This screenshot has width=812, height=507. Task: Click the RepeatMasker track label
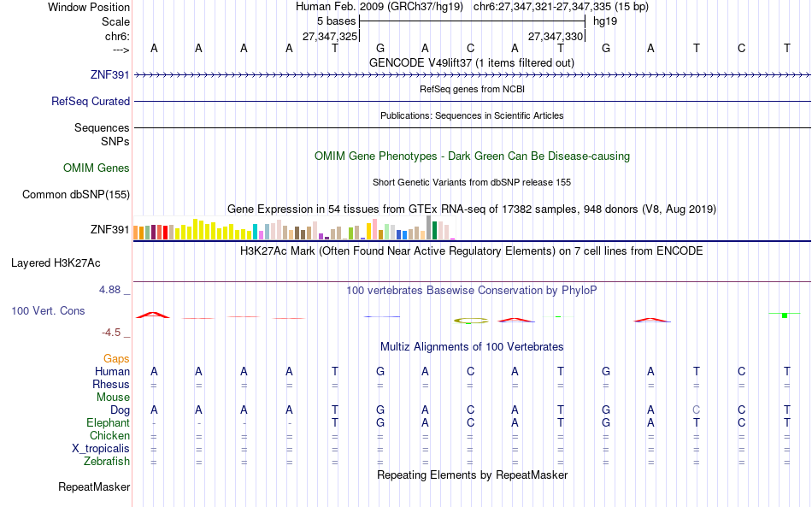pyautogui.click(x=94, y=486)
